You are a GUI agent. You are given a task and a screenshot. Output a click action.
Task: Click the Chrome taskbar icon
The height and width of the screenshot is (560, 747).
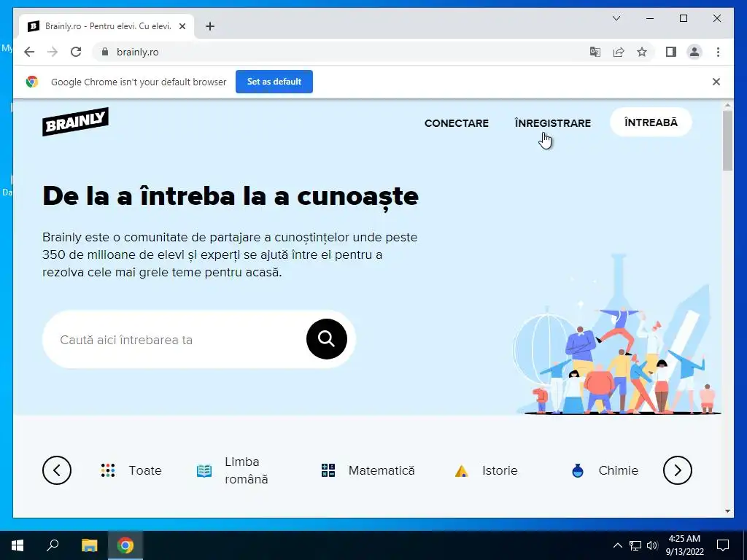point(125,545)
